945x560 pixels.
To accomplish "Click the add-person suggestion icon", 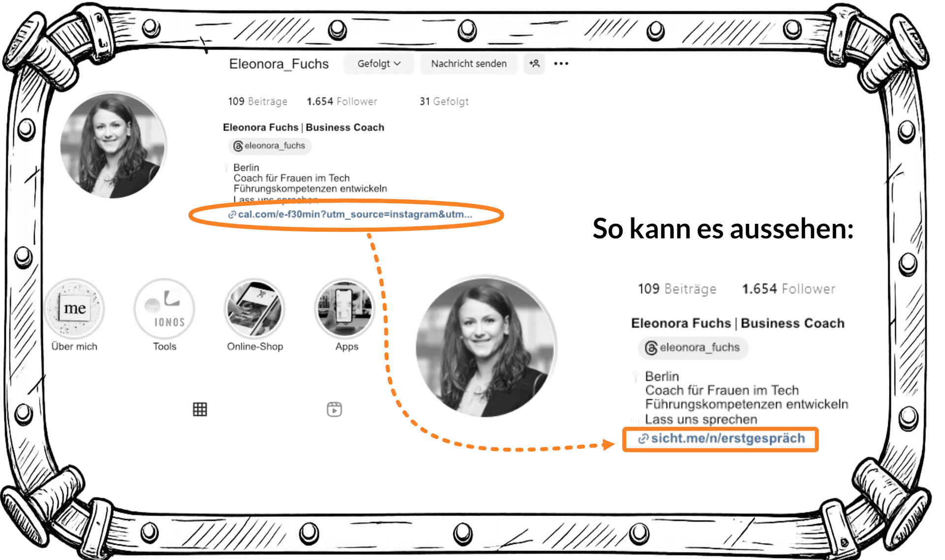I will (x=534, y=64).
